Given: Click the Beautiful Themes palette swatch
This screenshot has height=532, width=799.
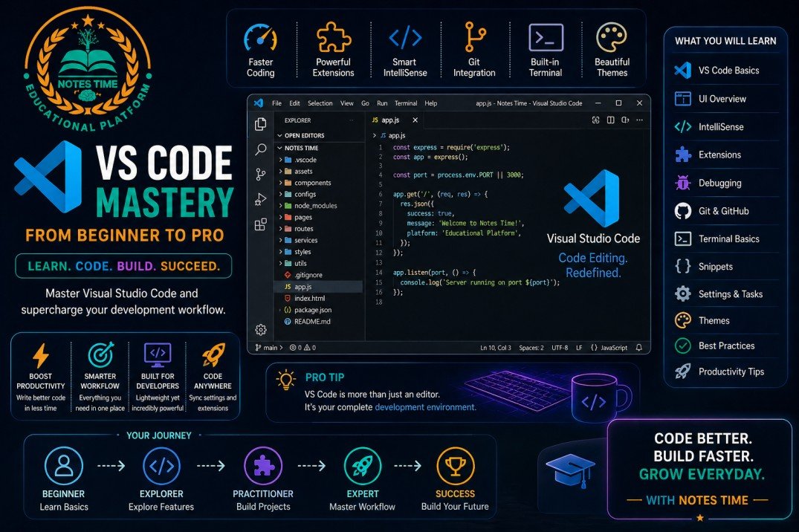Looking at the screenshot, I should tap(612, 37).
